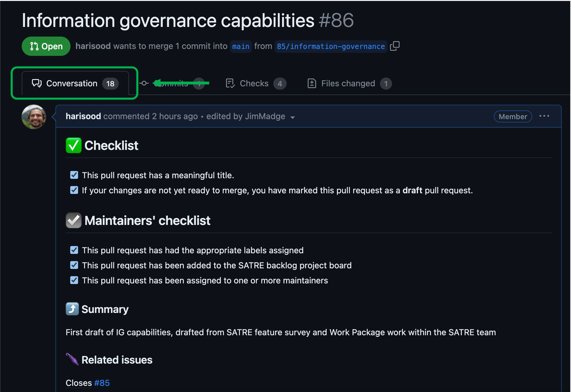
Task: Expand the edited by JimMadge dropdown
Action: coord(250,116)
